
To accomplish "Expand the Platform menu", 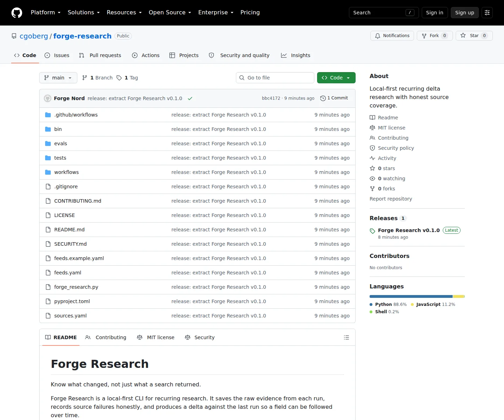I will (x=45, y=13).
